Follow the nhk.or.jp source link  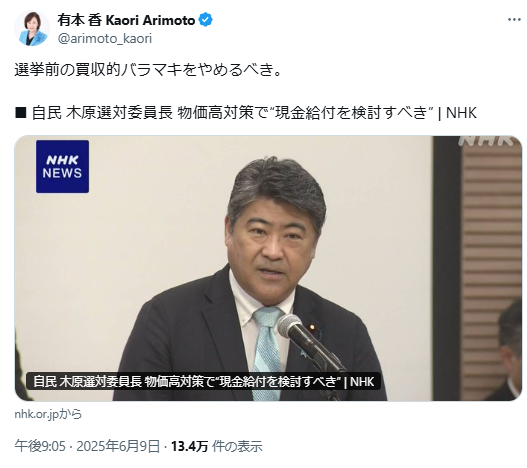48,414
